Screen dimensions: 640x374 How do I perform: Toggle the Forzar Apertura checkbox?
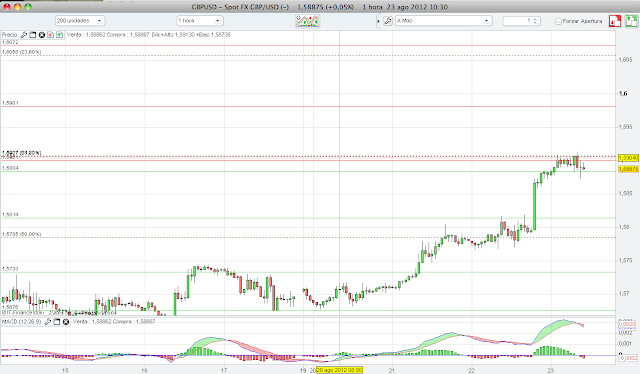coord(558,21)
